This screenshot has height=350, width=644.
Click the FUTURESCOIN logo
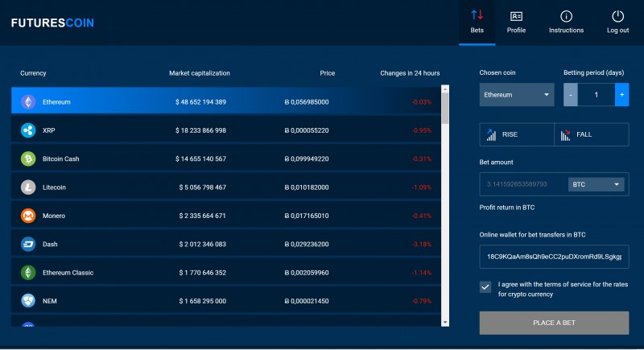point(52,23)
